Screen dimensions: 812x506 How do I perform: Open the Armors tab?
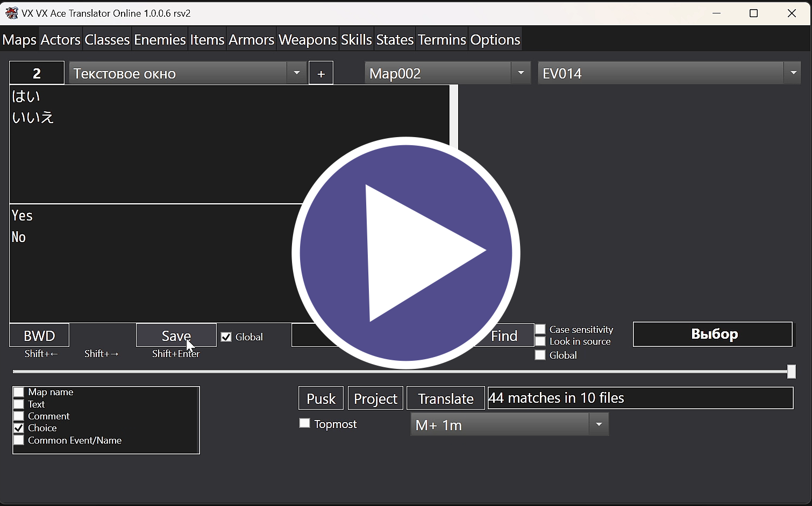[x=251, y=40]
